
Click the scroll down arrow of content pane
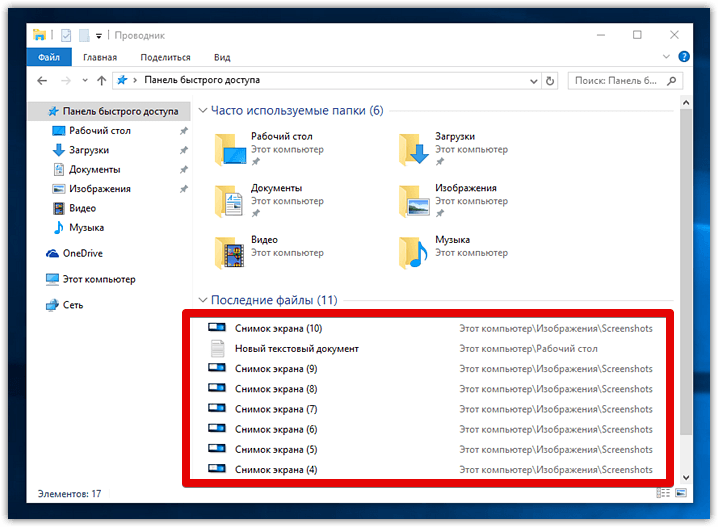pos(685,478)
